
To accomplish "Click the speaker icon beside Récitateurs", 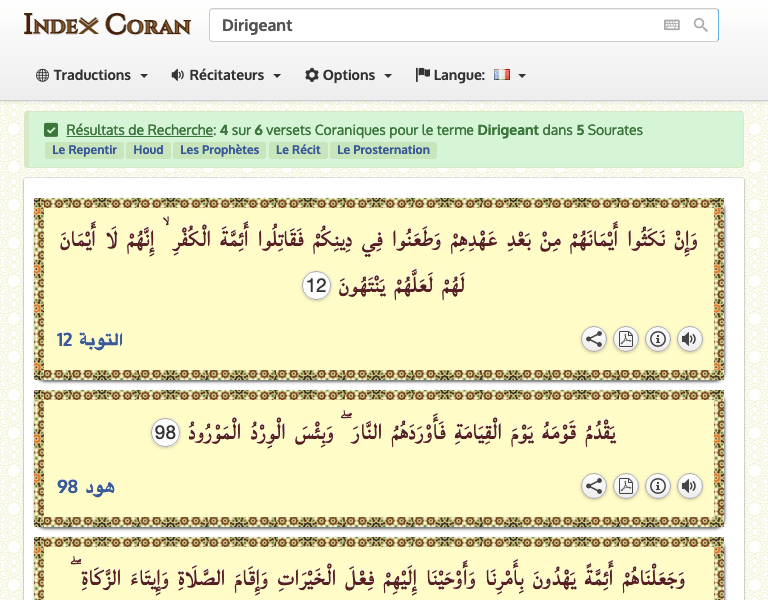I will point(177,75).
